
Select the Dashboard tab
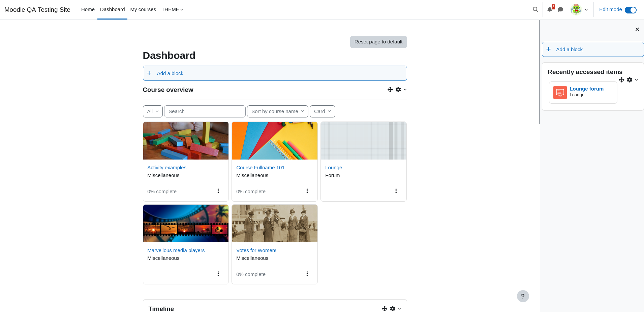112,9
